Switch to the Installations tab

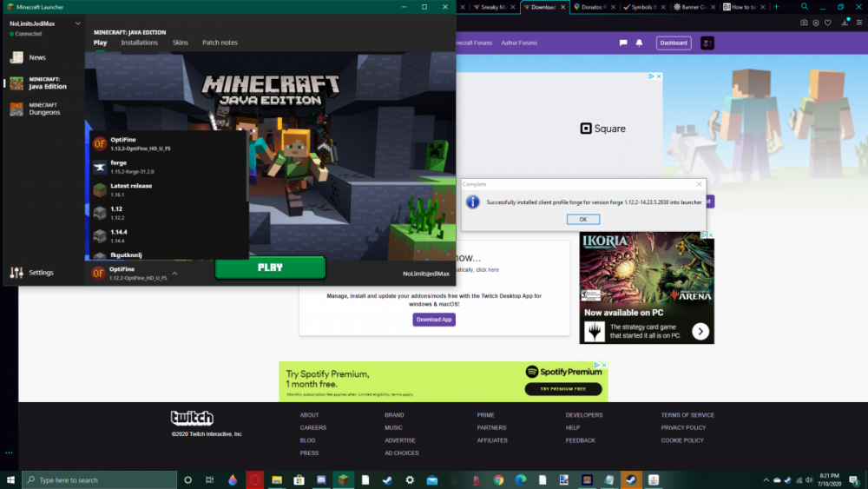coord(140,43)
